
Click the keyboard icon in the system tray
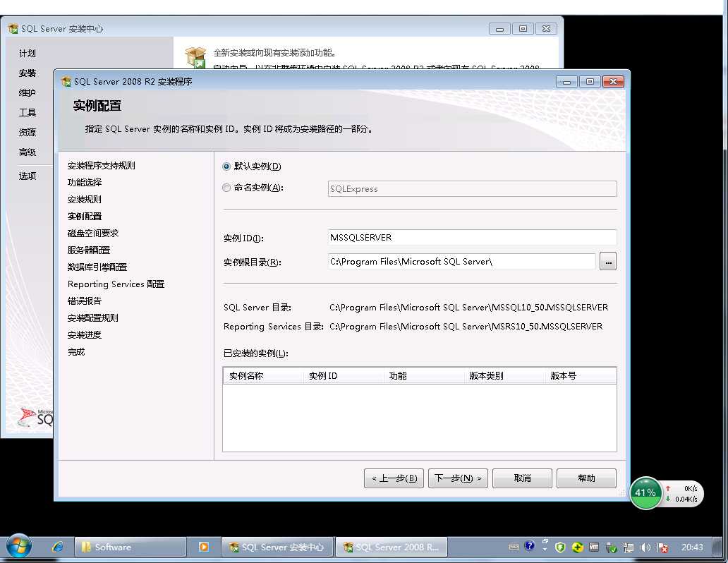coord(514,547)
